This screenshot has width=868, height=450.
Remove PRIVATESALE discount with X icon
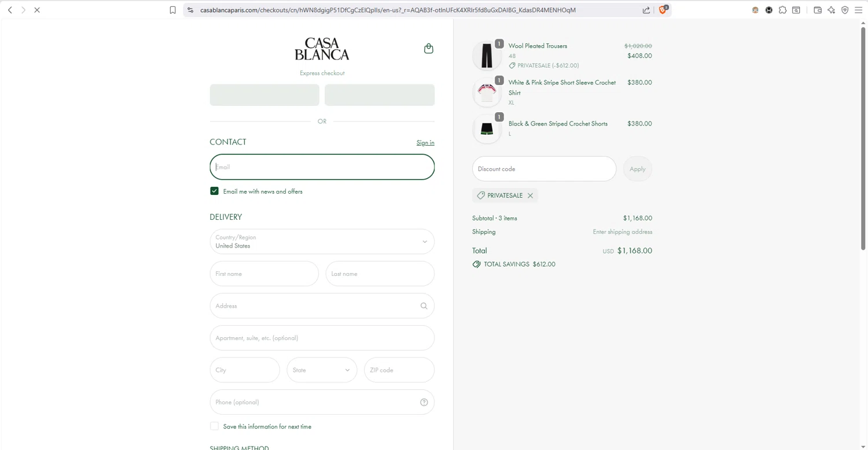530,196
